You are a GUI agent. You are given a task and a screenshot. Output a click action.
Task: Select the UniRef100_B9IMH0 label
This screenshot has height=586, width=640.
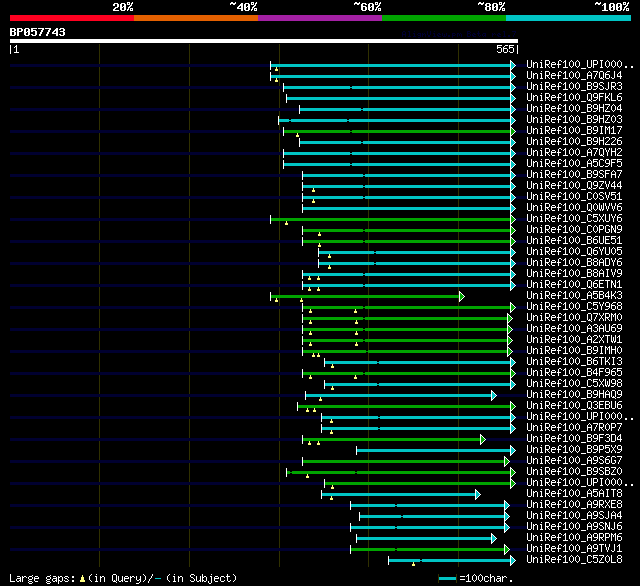point(574,351)
